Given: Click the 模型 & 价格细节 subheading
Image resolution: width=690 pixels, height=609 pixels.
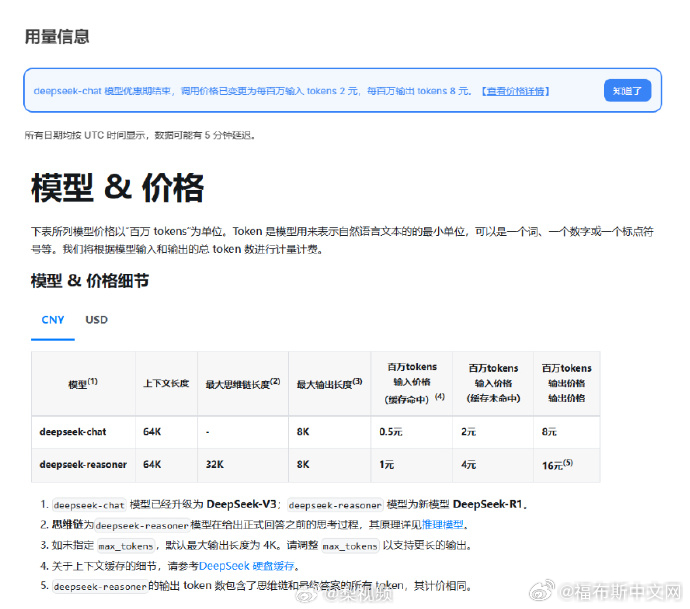Looking at the screenshot, I should pos(90,281).
